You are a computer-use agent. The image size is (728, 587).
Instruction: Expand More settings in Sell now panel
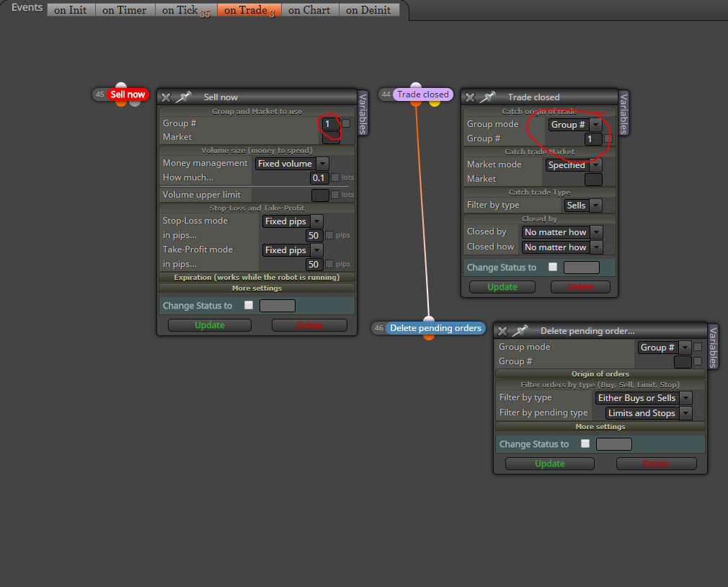coord(257,288)
